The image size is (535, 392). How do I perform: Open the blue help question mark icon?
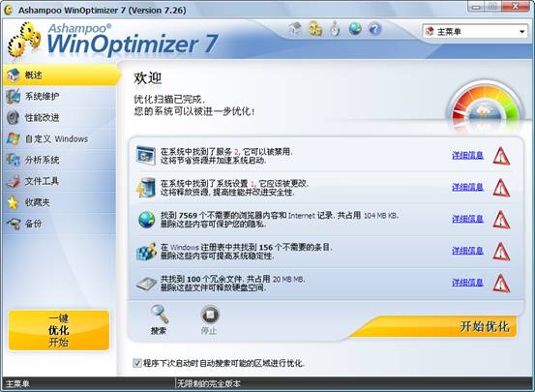(375, 29)
